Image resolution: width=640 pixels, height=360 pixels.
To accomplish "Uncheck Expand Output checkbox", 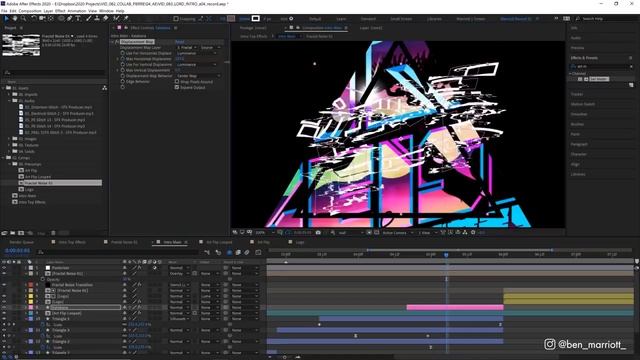I will click(177, 87).
